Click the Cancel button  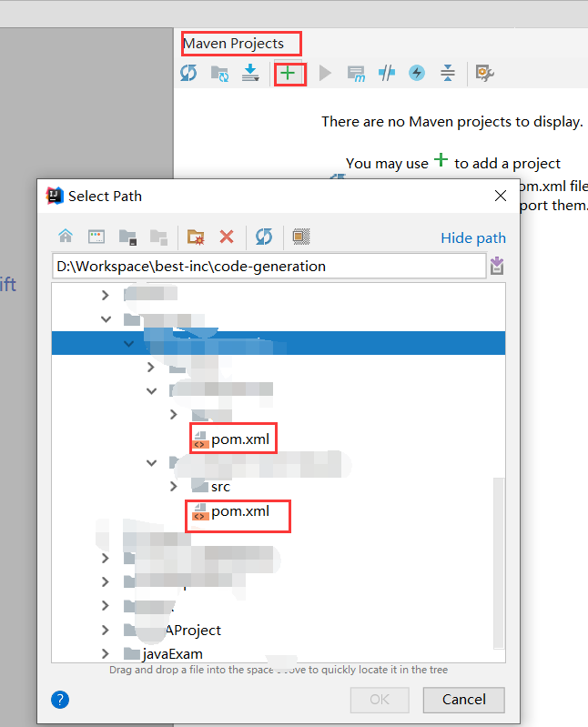pos(463,700)
